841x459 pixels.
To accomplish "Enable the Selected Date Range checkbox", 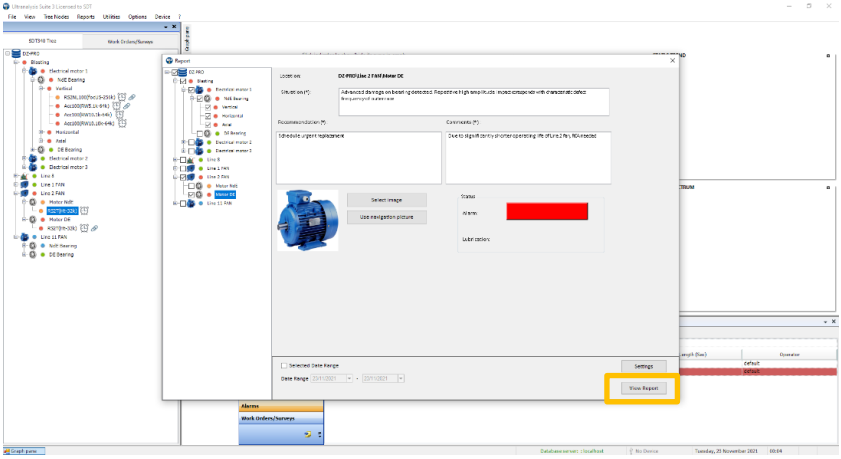I will tap(284, 366).
